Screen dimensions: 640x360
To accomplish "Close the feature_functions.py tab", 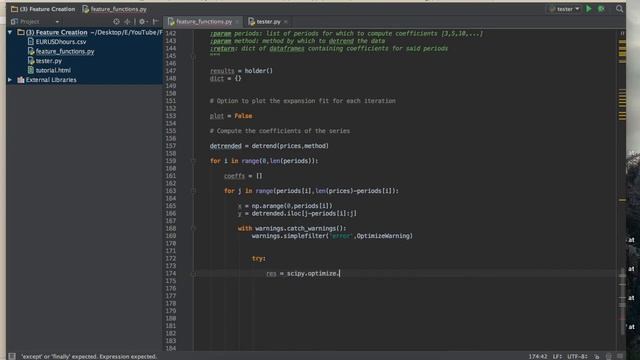I will click(237, 22).
